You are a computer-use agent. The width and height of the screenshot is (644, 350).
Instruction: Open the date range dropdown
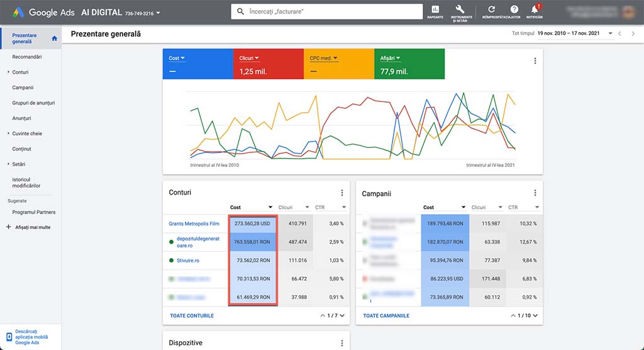(x=575, y=33)
